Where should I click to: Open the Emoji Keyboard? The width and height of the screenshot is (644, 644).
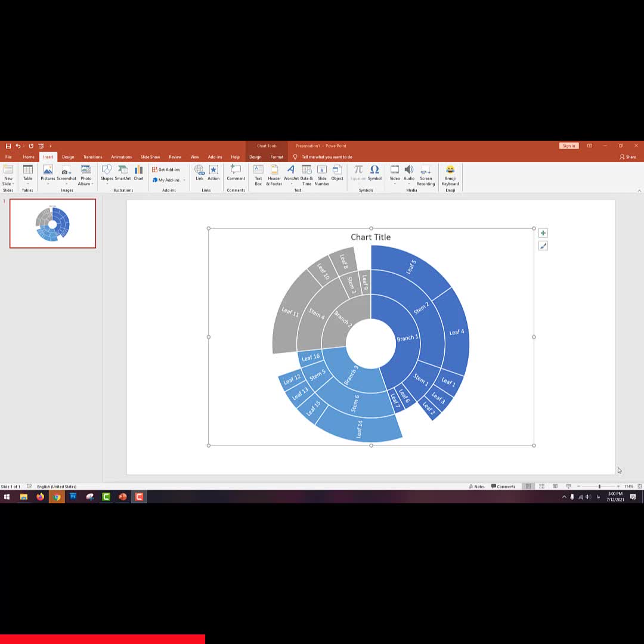(450, 174)
